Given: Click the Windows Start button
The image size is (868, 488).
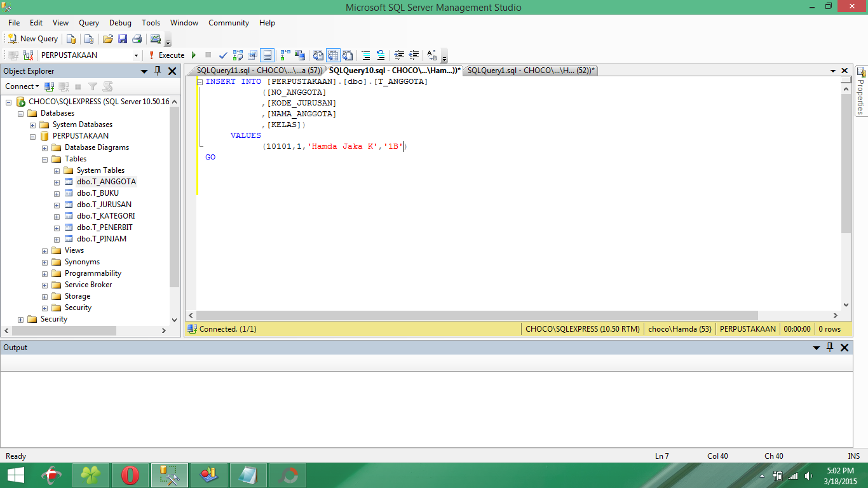Looking at the screenshot, I should (16, 475).
